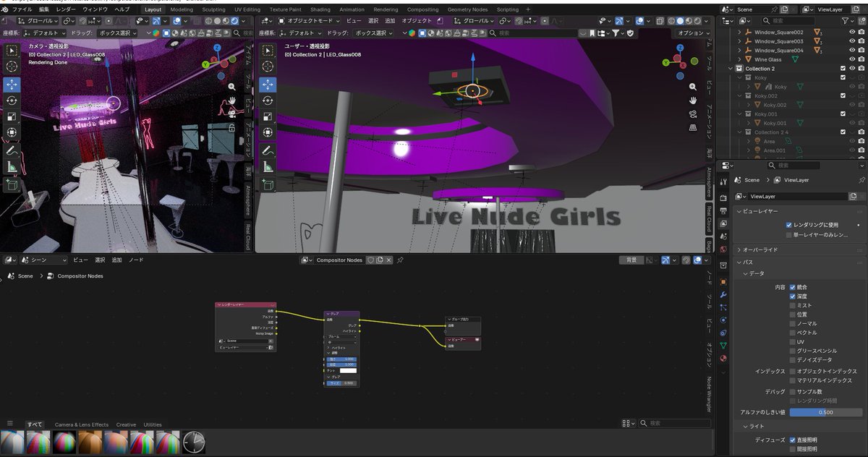Create new ViewLayer with the copy icon

coord(853,196)
